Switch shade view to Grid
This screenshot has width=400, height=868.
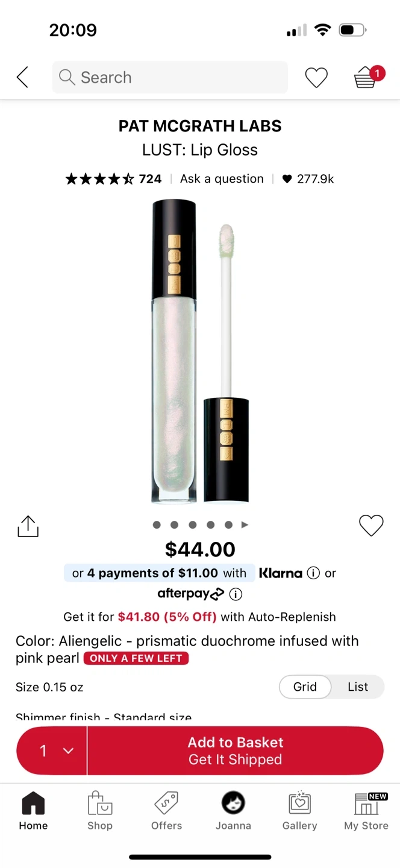(x=305, y=687)
